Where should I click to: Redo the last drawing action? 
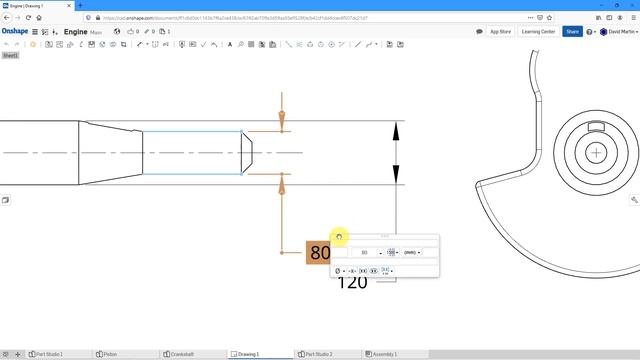pos(17,44)
